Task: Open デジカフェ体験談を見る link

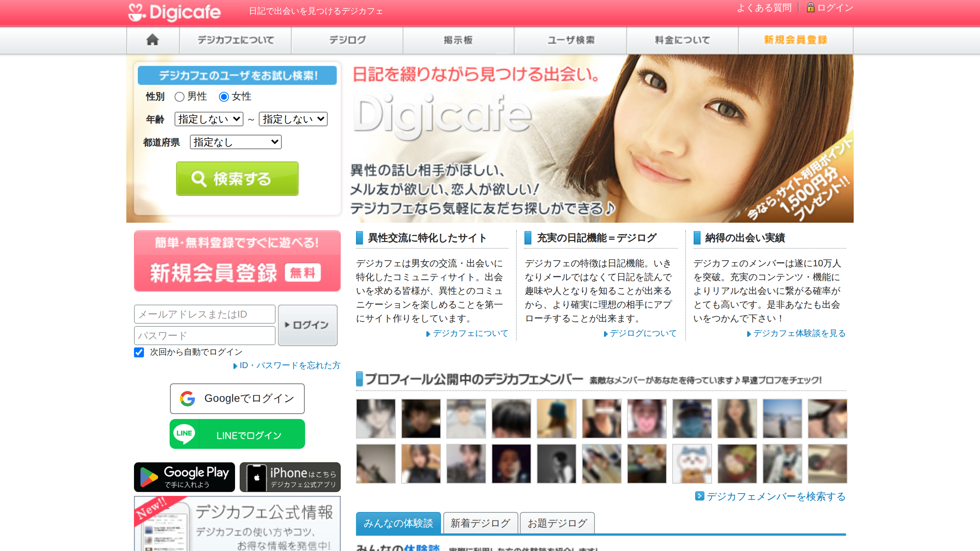Action: pos(796,333)
